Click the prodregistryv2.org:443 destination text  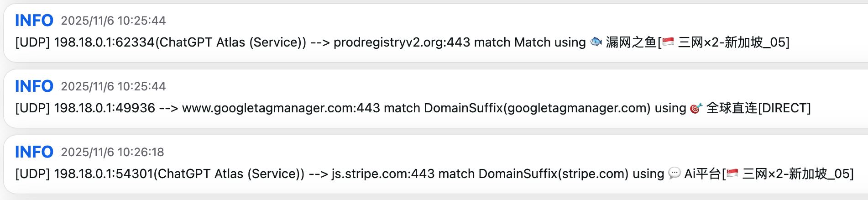(402, 42)
